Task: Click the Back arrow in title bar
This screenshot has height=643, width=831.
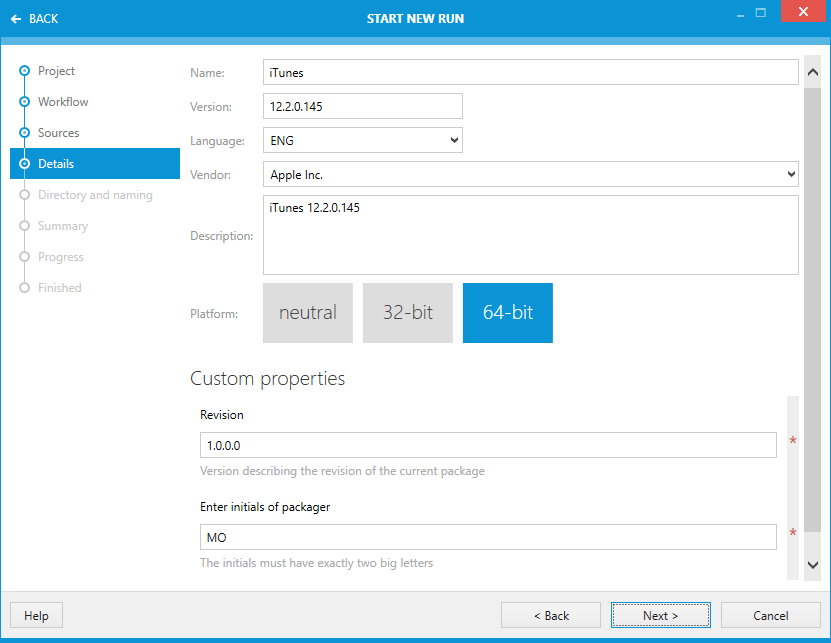Action: click(16, 19)
